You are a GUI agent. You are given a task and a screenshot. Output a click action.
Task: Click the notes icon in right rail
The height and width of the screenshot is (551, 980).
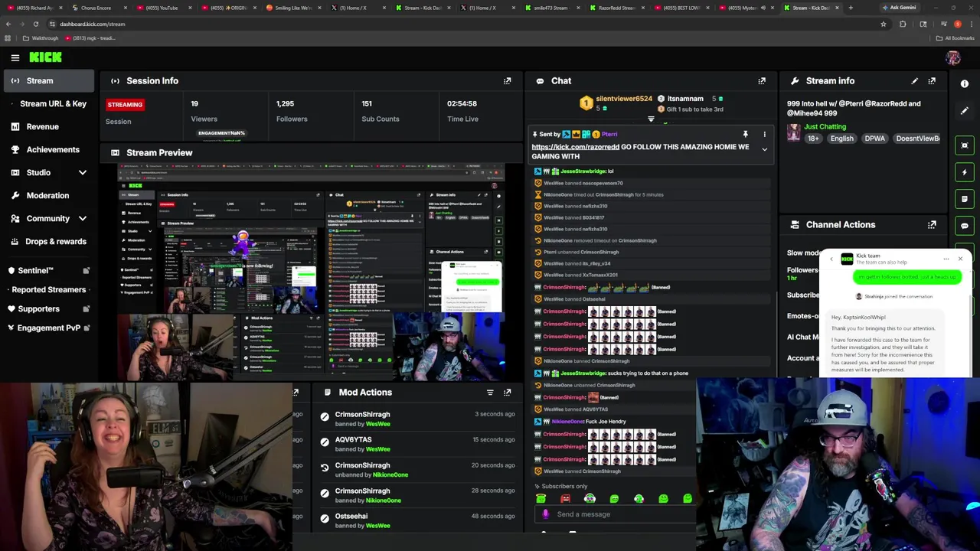click(965, 199)
